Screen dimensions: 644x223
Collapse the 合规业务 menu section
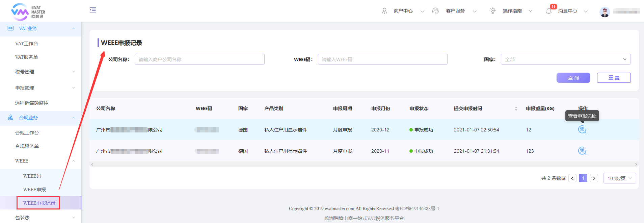74,118
